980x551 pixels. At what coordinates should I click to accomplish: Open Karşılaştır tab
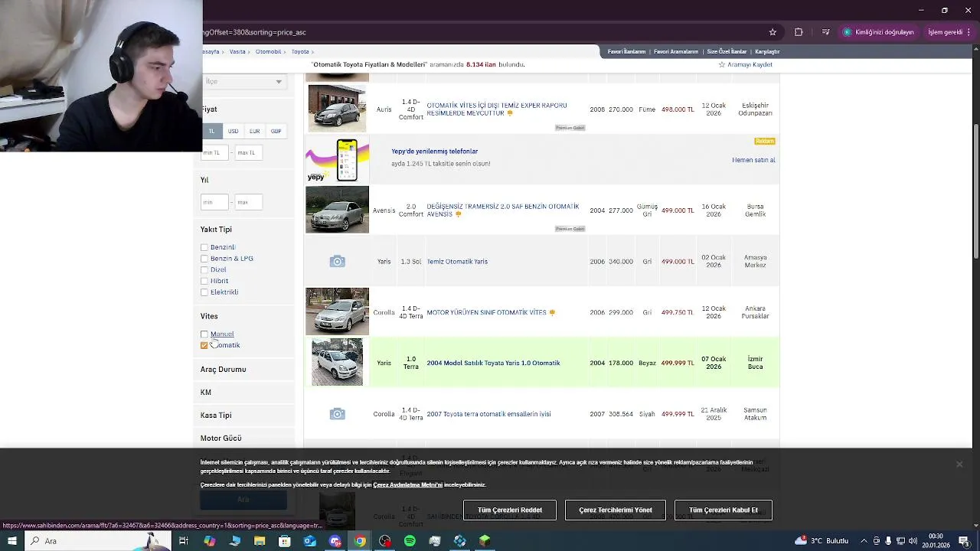(767, 51)
